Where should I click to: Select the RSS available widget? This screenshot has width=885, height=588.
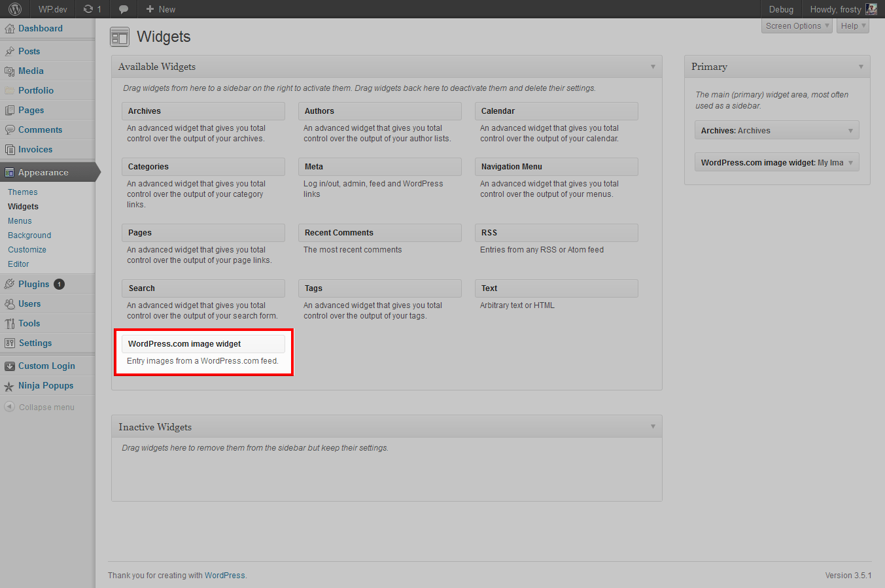(557, 233)
